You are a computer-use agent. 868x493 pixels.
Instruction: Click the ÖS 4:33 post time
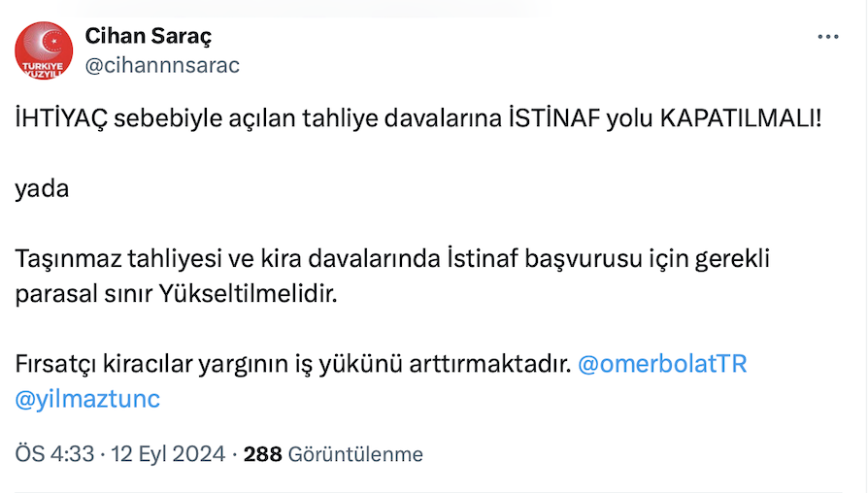point(54,454)
